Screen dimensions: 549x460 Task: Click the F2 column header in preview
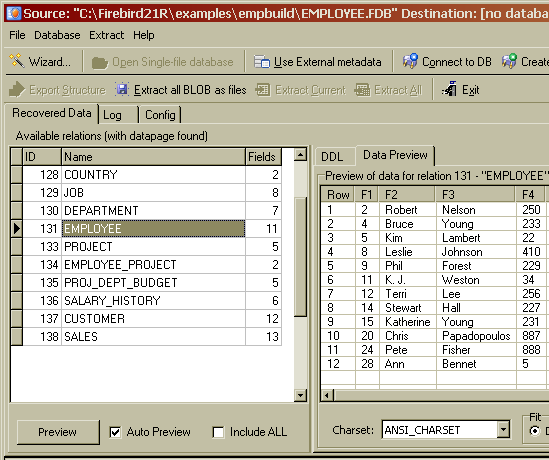tap(408, 194)
